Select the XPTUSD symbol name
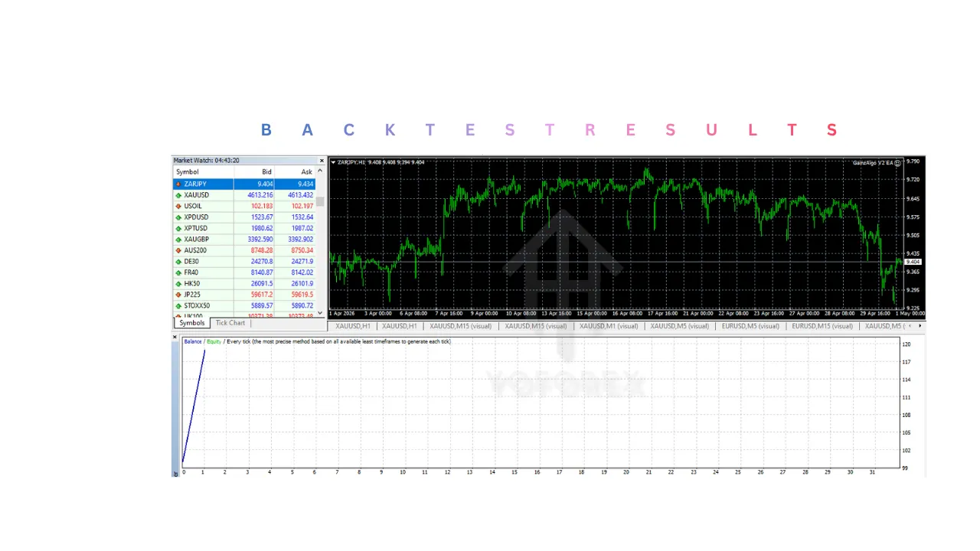 pos(196,229)
